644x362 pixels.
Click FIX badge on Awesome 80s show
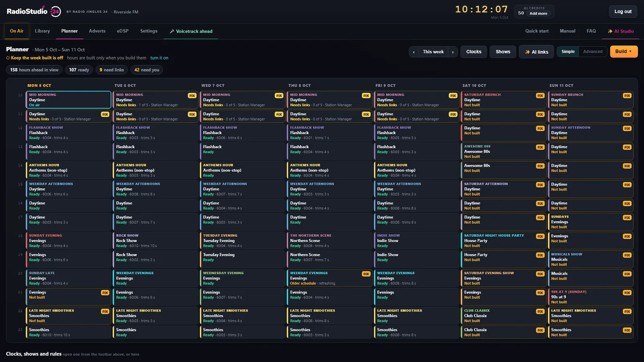tap(540, 147)
